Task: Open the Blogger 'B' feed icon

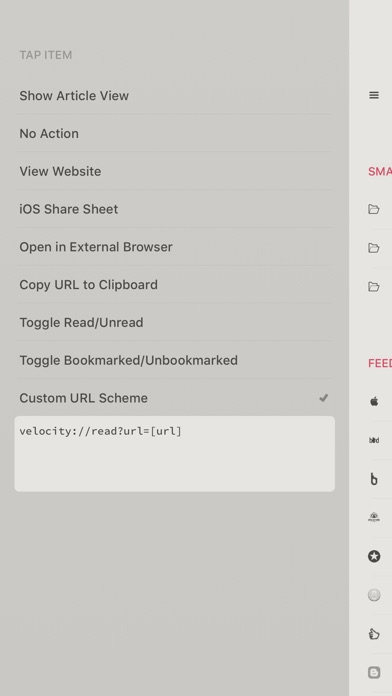Action: (374, 673)
